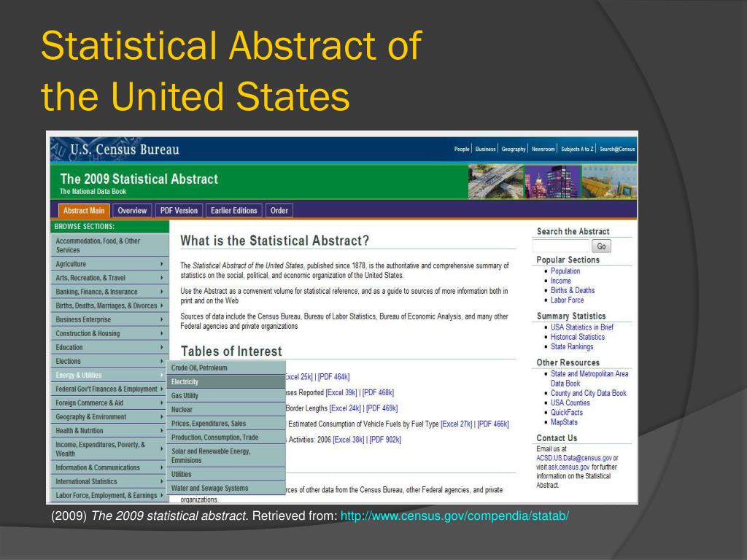Expand the Agriculture section arrow

coord(161,264)
